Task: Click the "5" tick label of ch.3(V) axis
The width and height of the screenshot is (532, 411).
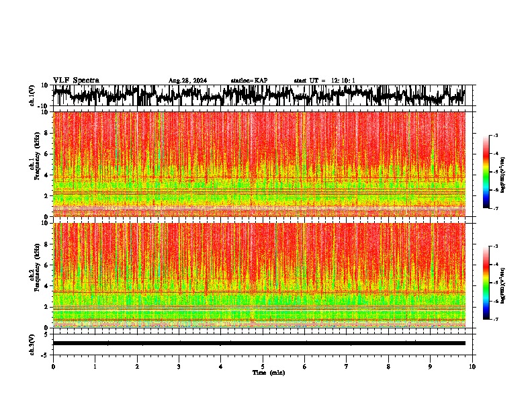Action: pos(46,334)
